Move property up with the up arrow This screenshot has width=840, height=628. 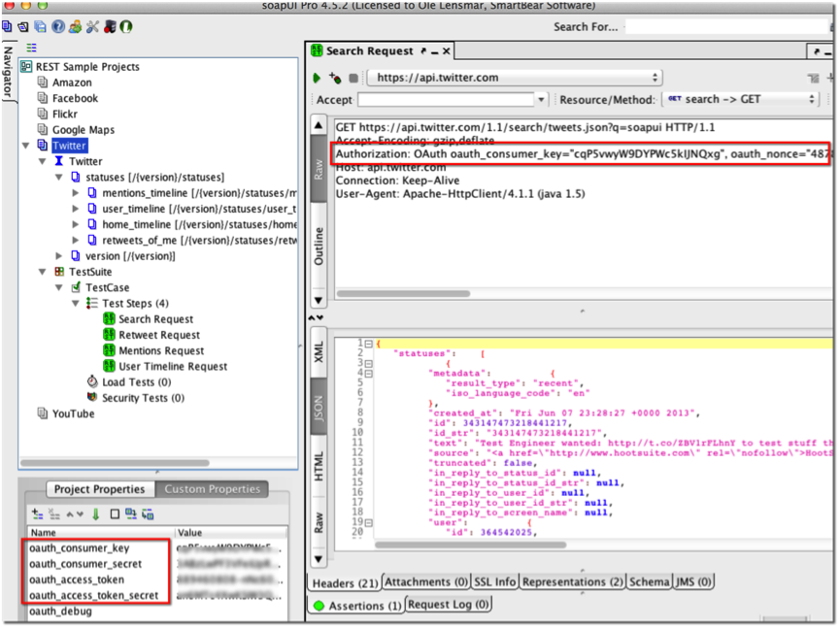click(x=70, y=514)
